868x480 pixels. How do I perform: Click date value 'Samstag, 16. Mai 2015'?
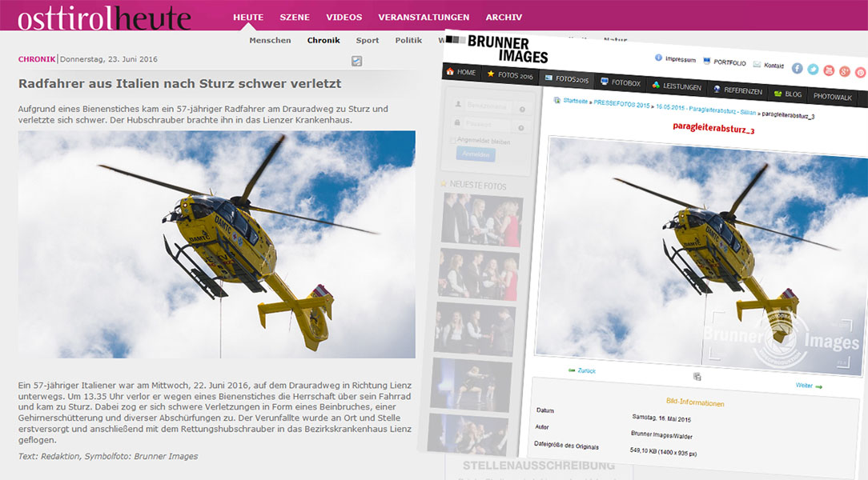[x=661, y=418]
